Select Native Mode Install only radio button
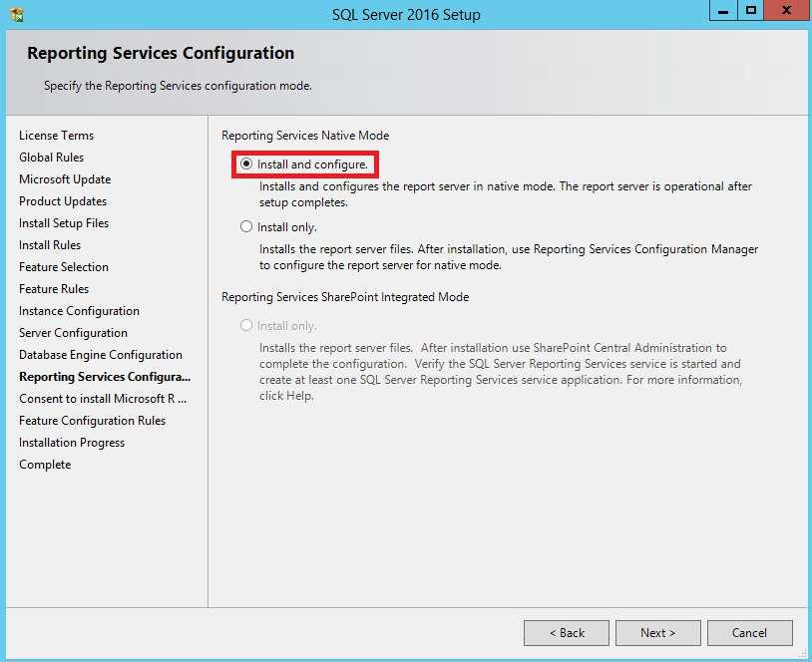The image size is (812, 662). tap(246, 226)
